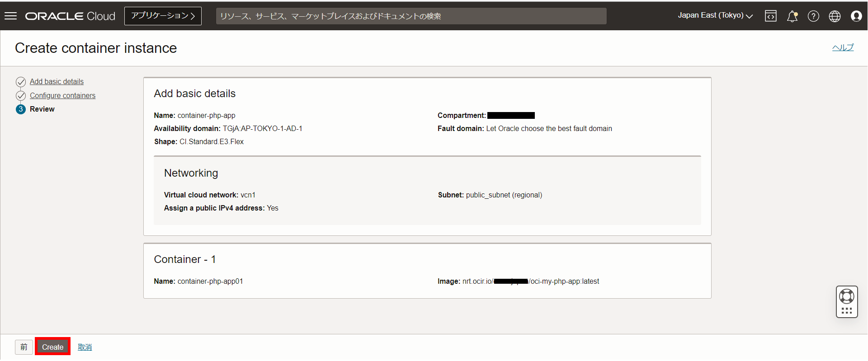Viewport: 868px width, 361px height.
Task: Click the name value container-php-app
Action: [206, 115]
